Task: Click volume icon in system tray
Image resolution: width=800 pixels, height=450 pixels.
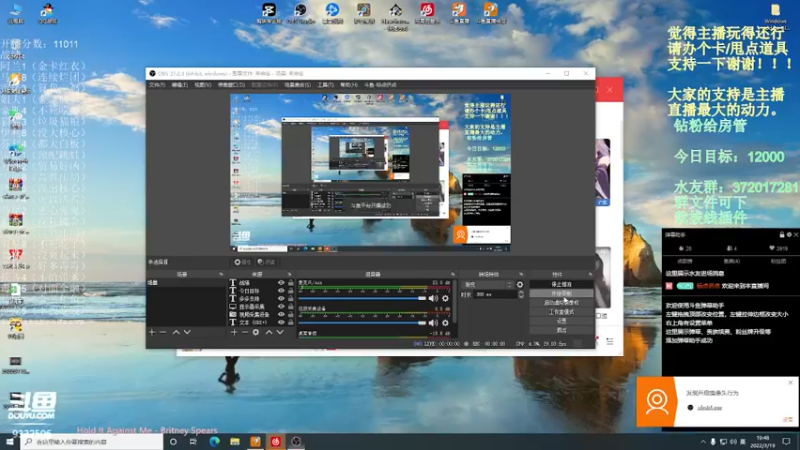Action: tap(733, 441)
